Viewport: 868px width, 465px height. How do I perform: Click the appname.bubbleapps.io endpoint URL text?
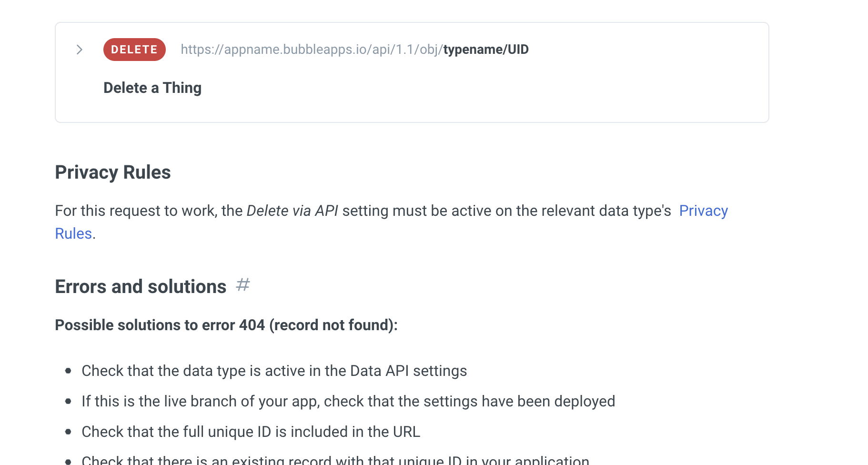(x=354, y=50)
